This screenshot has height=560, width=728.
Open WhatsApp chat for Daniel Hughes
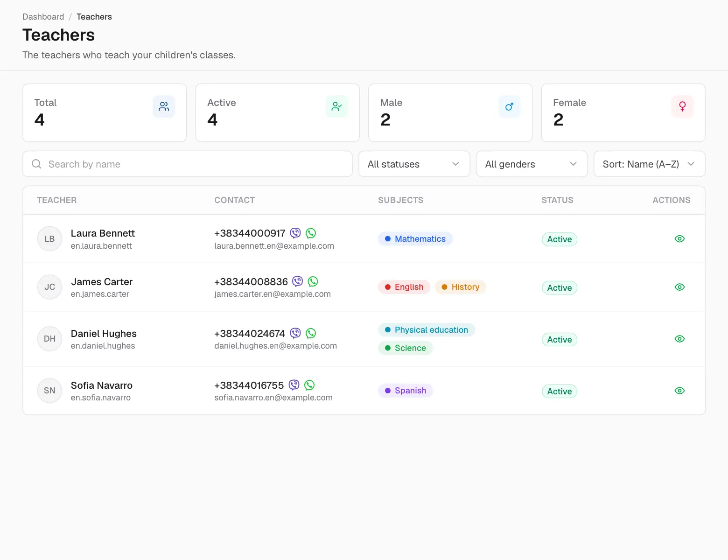[x=311, y=333]
